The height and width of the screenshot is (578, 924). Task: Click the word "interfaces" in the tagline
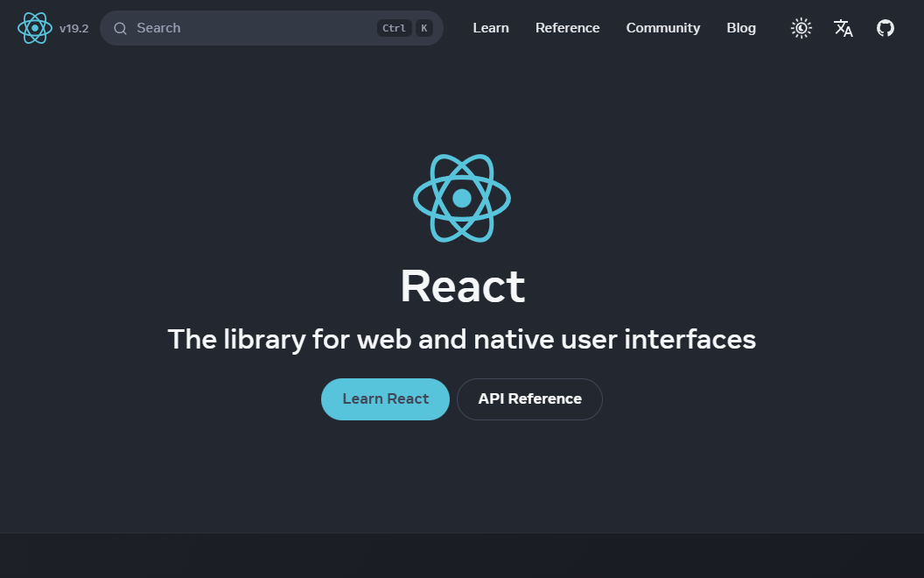689,339
